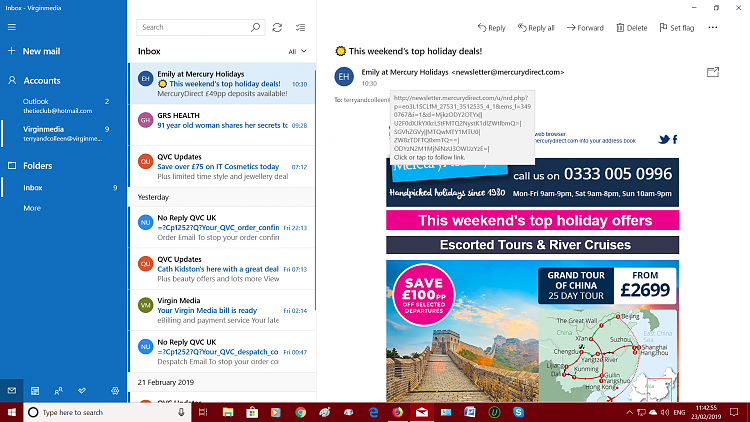The width and height of the screenshot is (750, 422).
Task: Launch Firefox from taskbar
Action: (x=397, y=412)
